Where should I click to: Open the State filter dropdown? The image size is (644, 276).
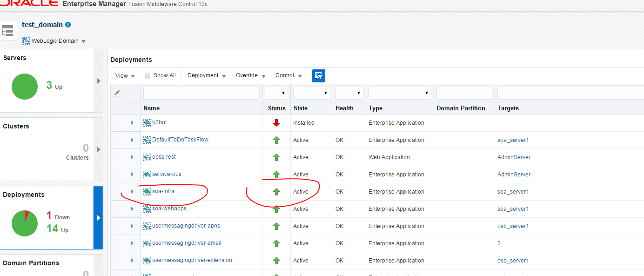(312, 93)
